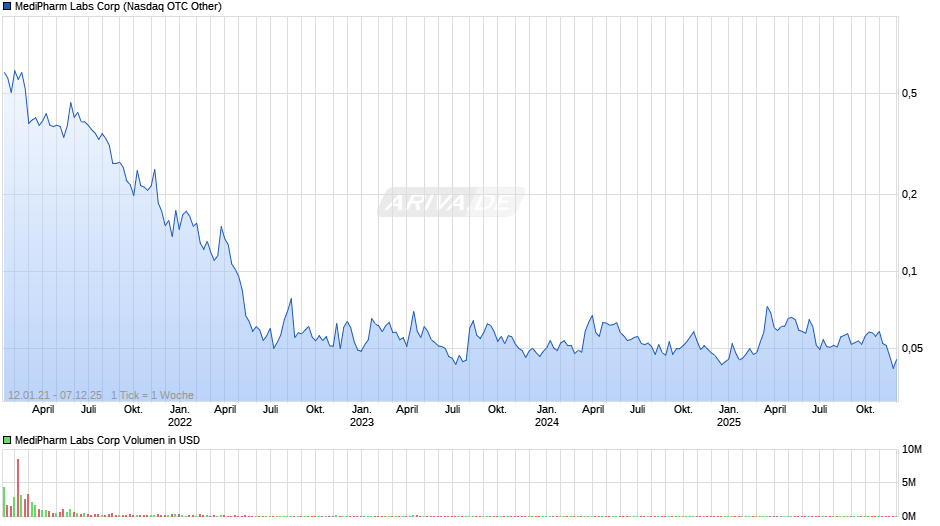This screenshot has width=940, height=526.
Task: Click the 'Jan. 2022' time axis label
Action: click(179, 416)
